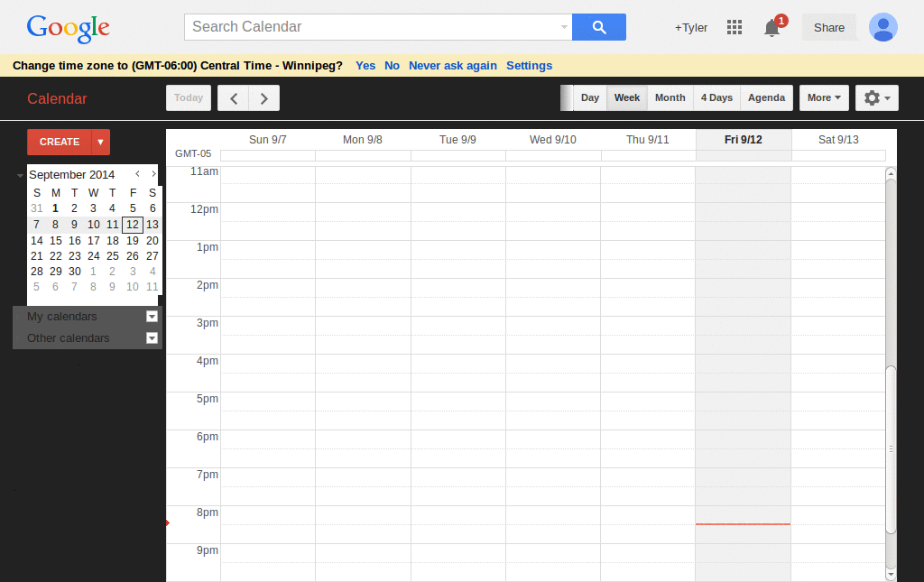
Task: Click the GMT-05 time zone label
Action: [193, 153]
